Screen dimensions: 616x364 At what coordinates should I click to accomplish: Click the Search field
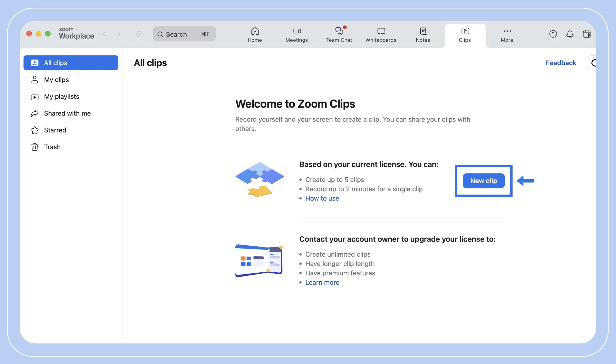184,34
